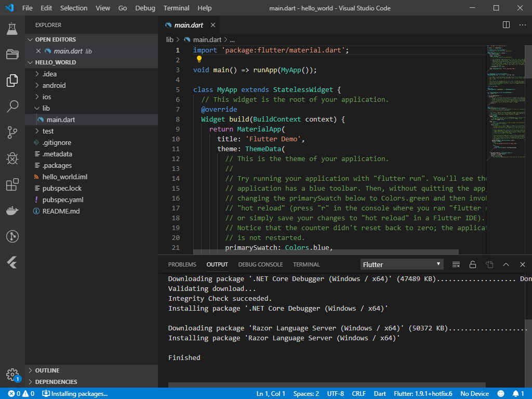This screenshot has height=399, width=532.
Task: Open the Git graph circular icon
Action: (x=12, y=236)
